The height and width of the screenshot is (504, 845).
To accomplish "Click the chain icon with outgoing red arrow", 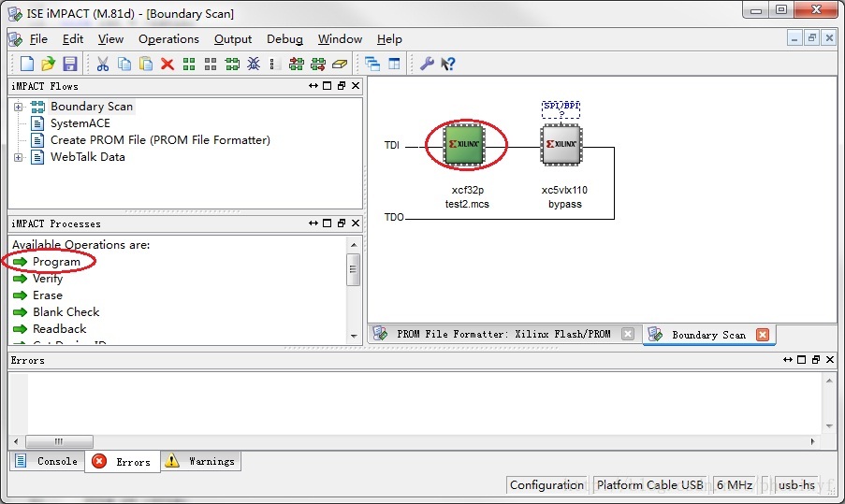I will [x=318, y=65].
